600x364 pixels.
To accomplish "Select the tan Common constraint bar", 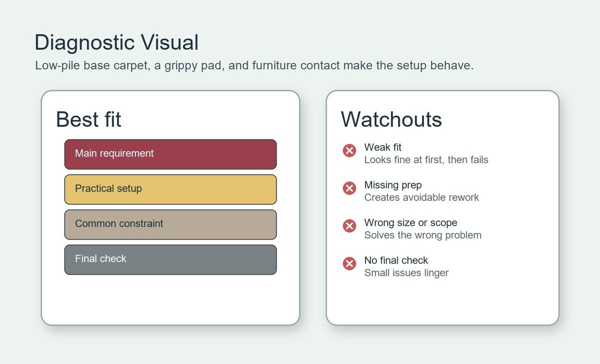I will click(170, 224).
